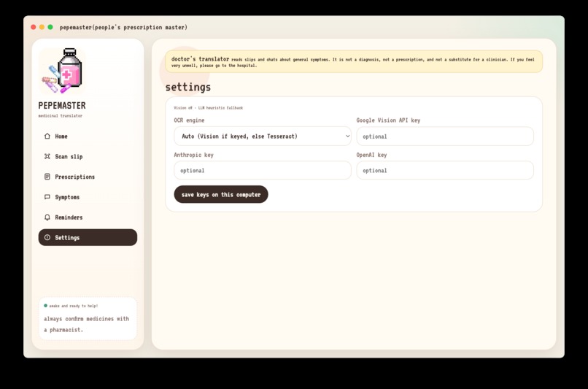
Task: Click the 'settings' page heading
Action: [188, 88]
